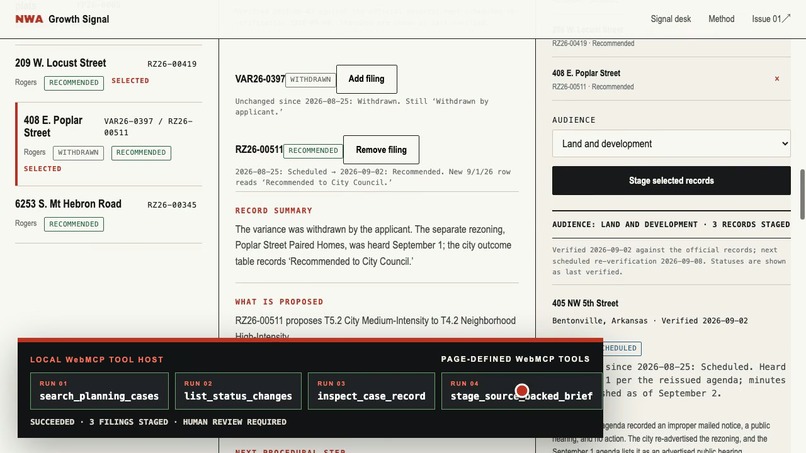Select the 209 W. Locust Street record
Viewport: 806px width, 453px height.
click(108, 74)
